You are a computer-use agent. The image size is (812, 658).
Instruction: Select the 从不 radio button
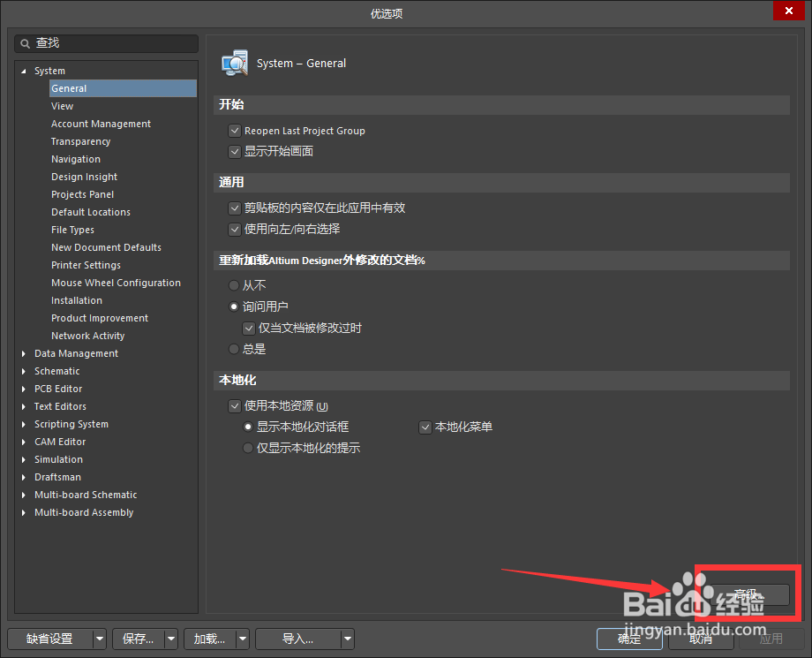click(x=234, y=285)
